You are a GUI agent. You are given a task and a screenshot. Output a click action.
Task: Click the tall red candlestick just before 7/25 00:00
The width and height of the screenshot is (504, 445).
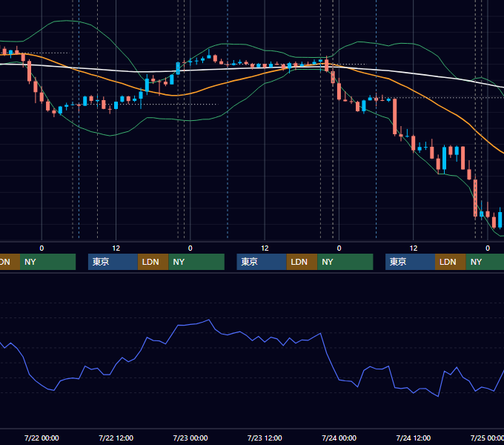tap(475, 198)
